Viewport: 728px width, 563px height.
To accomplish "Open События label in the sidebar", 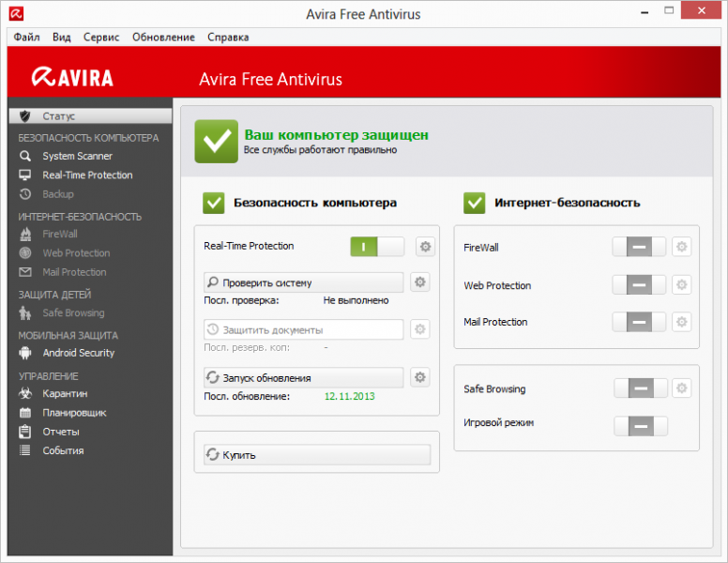I will pyautogui.click(x=63, y=450).
